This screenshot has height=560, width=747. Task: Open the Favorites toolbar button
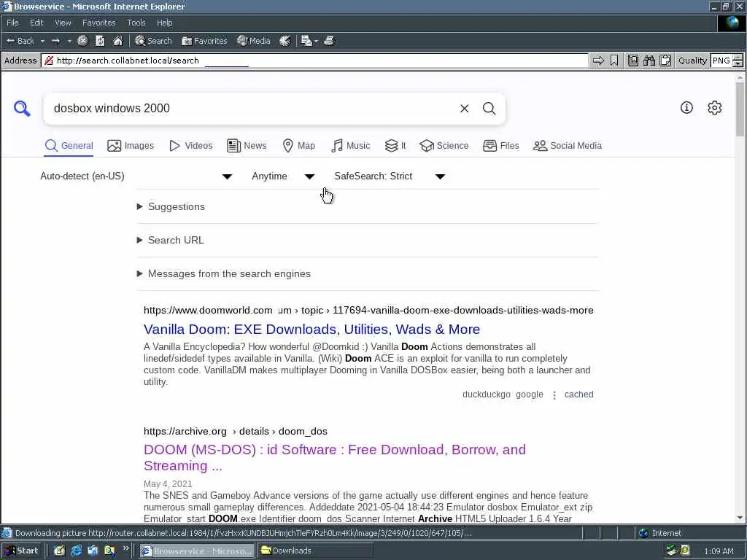pyautogui.click(x=204, y=41)
